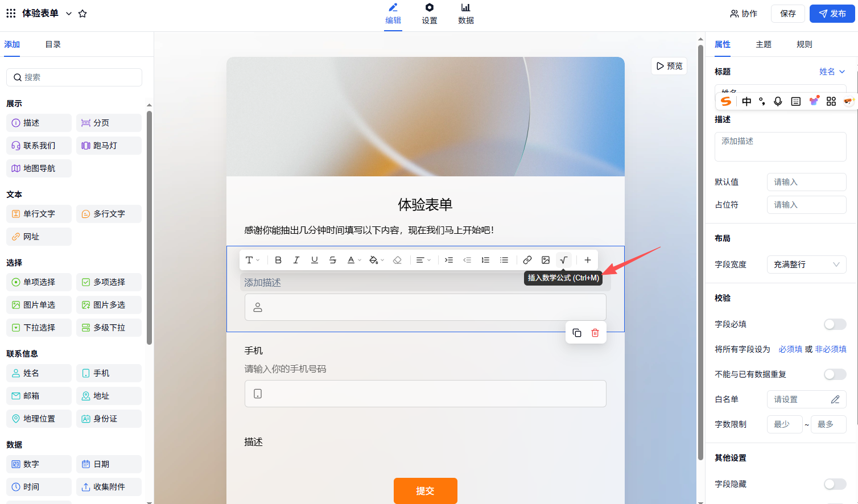Toggle the 字段必填 switch
This screenshot has height=504, width=858.
(x=835, y=324)
